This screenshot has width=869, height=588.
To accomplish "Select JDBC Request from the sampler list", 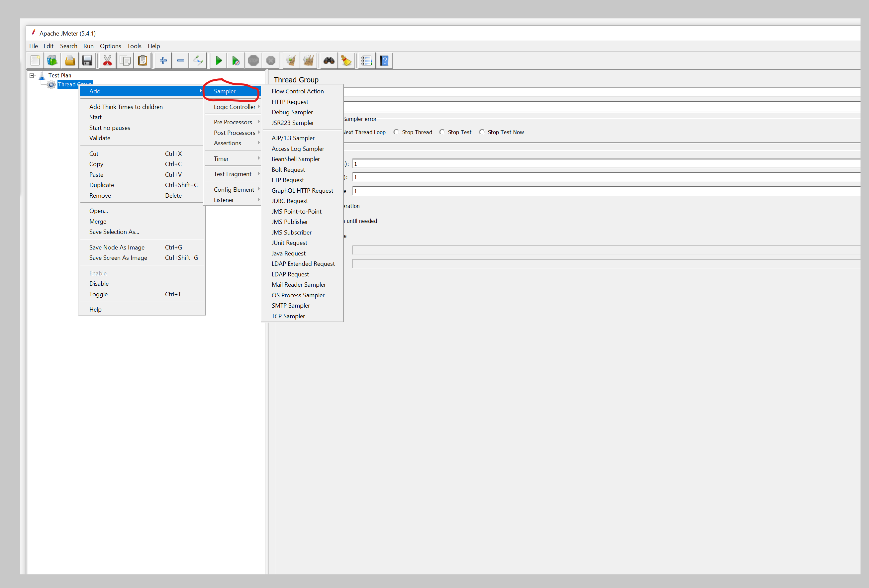I will 302,201.
